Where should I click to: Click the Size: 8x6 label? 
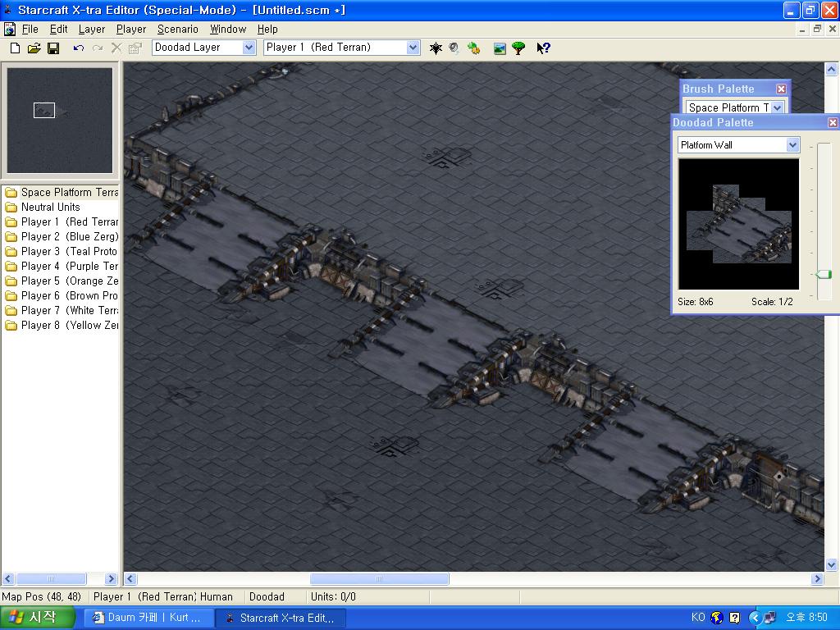tap(695, 302)
